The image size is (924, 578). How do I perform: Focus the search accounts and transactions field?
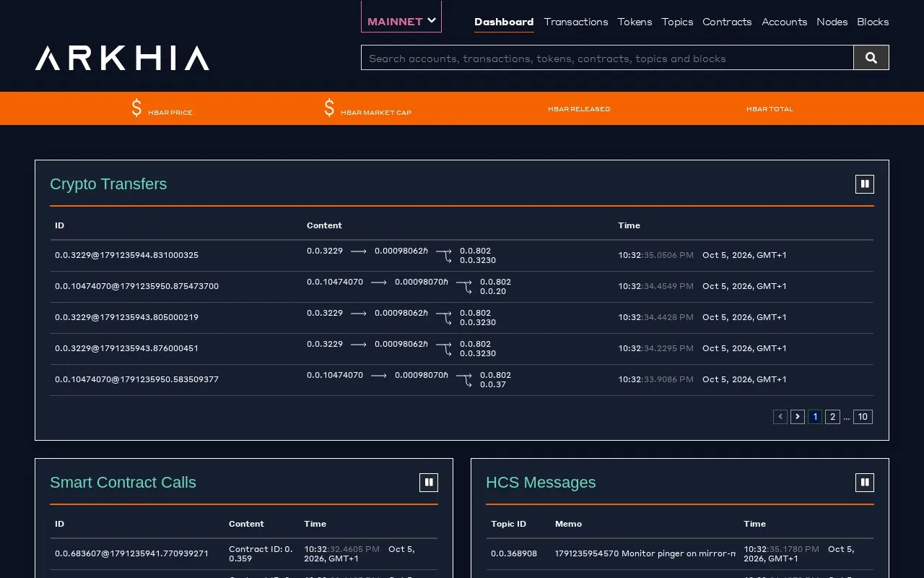point(607,58)
